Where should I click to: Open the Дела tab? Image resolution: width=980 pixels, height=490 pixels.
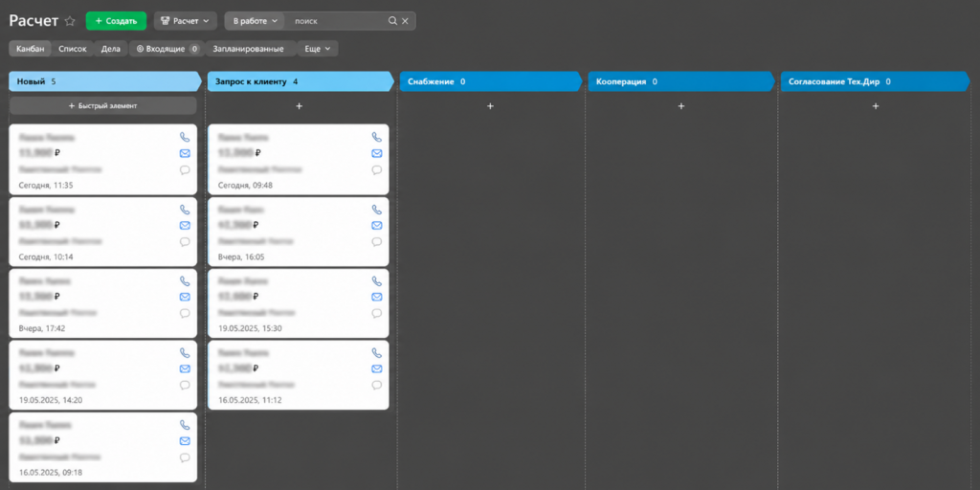(111, 49)
